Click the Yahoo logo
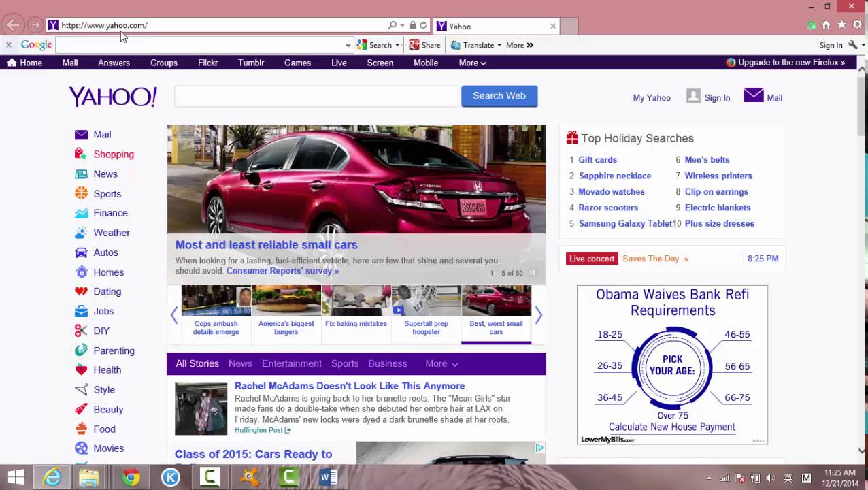Screen dimensions: 868x490 (113, 97)
